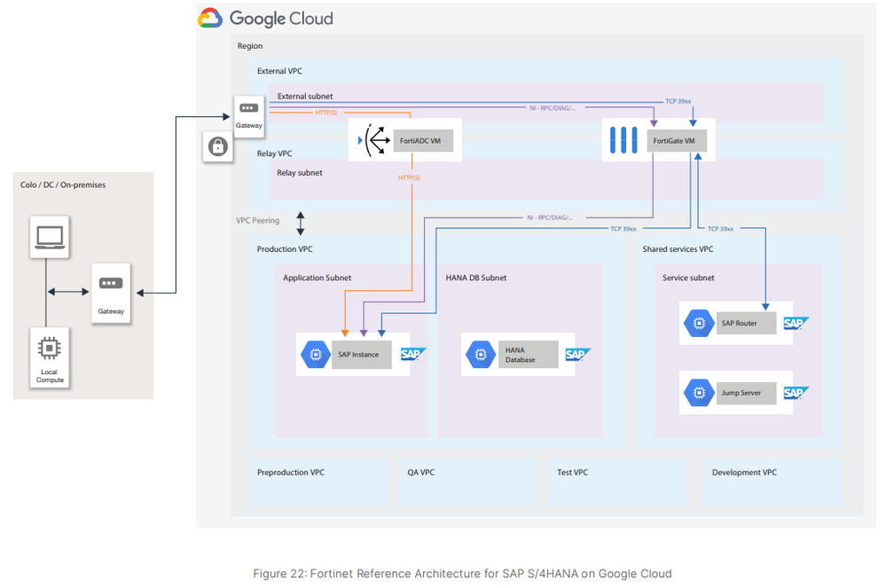
Task: Click the orange 'HTTP(S)' label near Gateway
Action: (326, 113)
